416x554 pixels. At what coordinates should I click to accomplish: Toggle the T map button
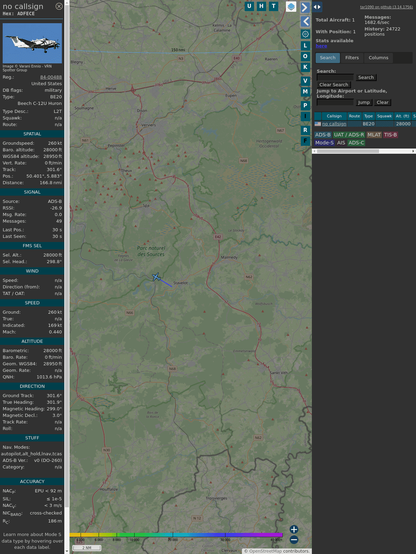click(x=274, y=6)
